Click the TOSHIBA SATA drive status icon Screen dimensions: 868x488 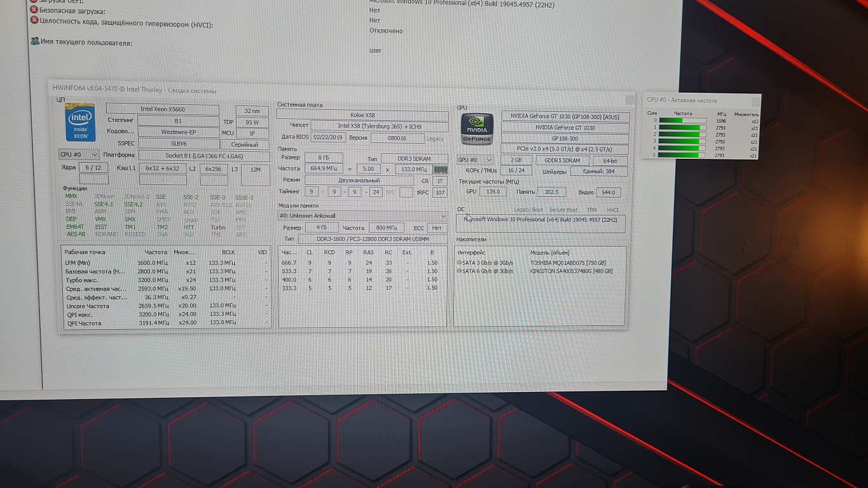pos(459,262)
